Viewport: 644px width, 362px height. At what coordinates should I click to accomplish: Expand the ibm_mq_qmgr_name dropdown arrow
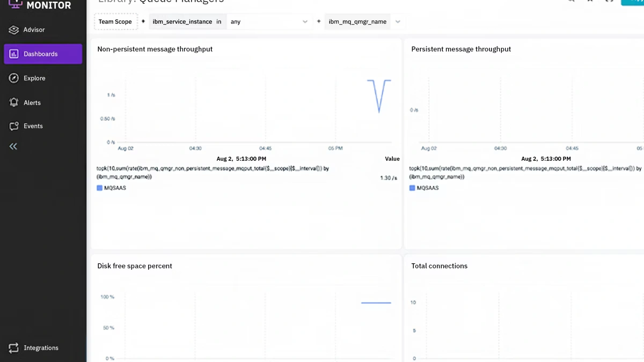coord(398,22)
